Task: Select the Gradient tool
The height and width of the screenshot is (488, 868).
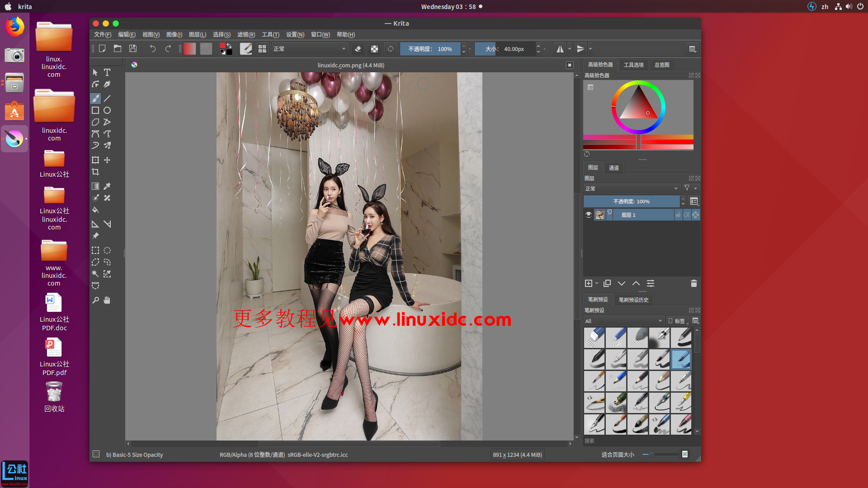Action: (x=95, y=186)
